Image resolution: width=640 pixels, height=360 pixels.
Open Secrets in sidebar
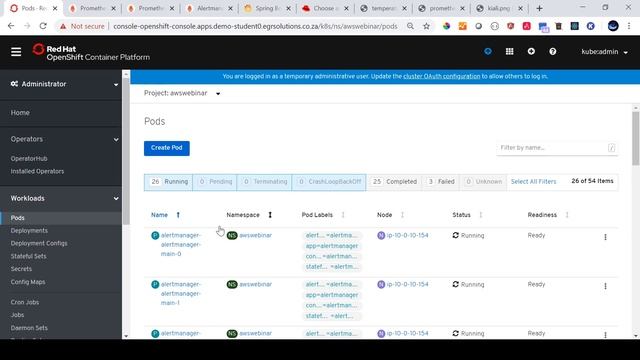coord(21,269)
